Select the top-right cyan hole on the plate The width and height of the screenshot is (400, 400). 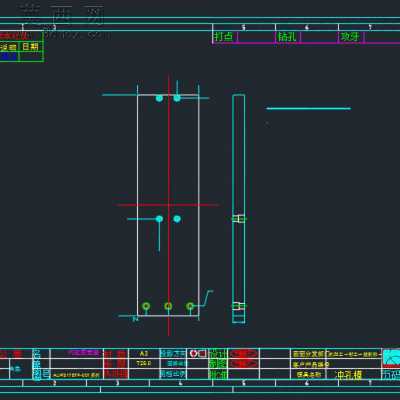(177, 98)
